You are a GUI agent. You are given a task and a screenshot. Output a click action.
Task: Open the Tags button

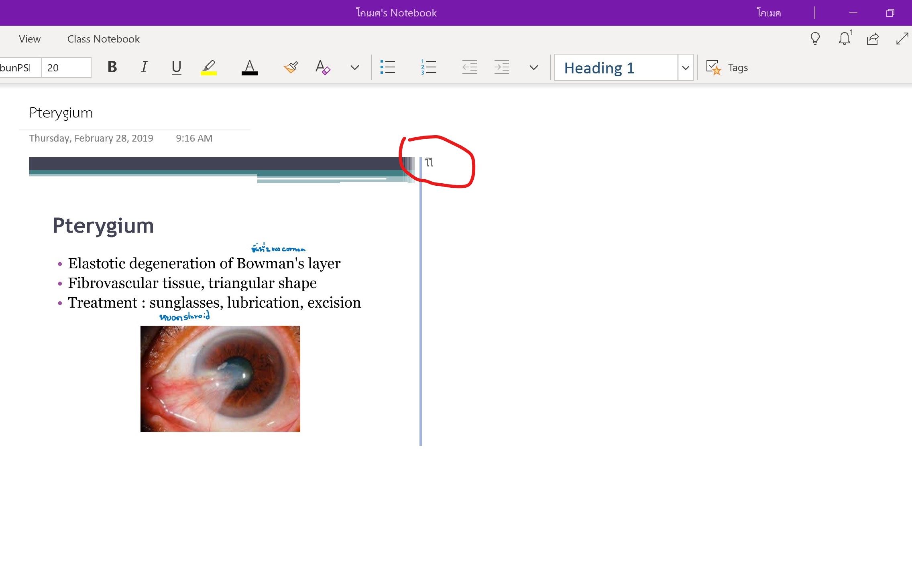727,67
